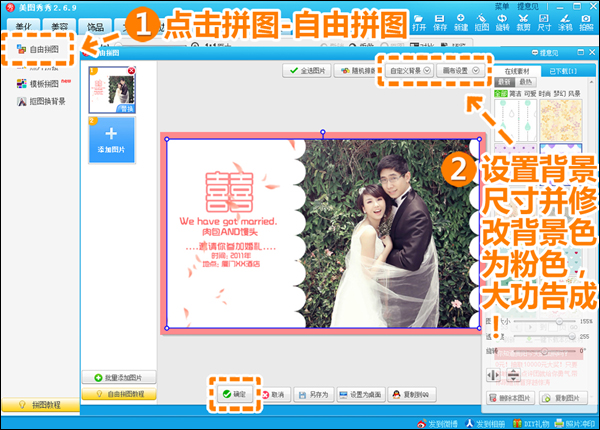Click 替换 on the first thumbnail

click(127, 109)
